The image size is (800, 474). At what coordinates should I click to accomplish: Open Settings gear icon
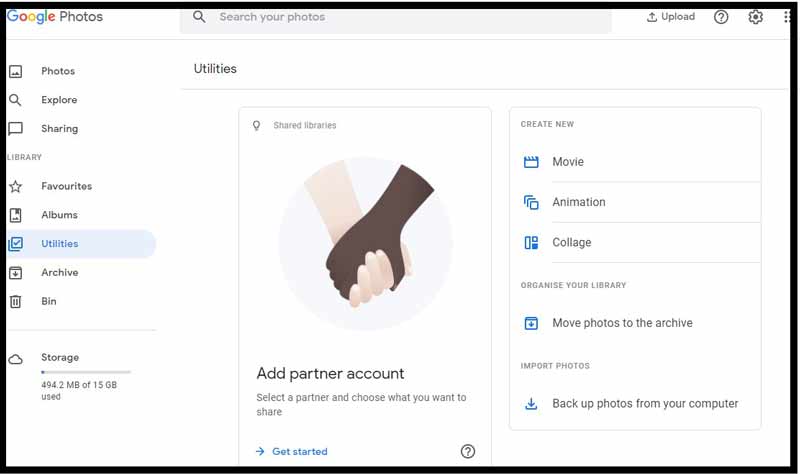pyautogui.click(x=755, y=17)
